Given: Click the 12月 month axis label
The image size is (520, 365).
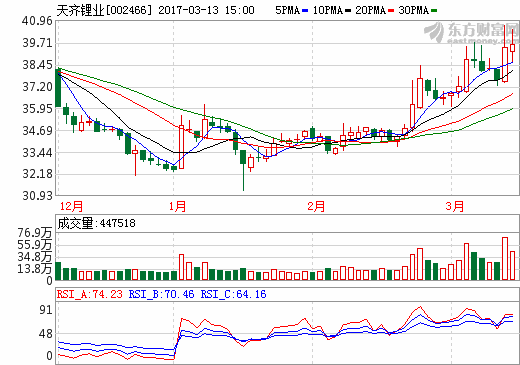Looking at the screenshot, I should (71, 206).
